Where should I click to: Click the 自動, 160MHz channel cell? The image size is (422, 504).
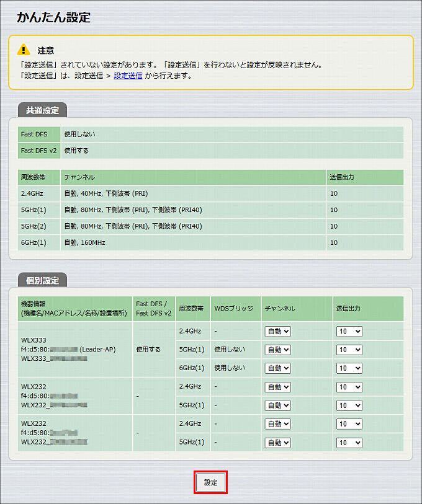click(x=193, y=242)
